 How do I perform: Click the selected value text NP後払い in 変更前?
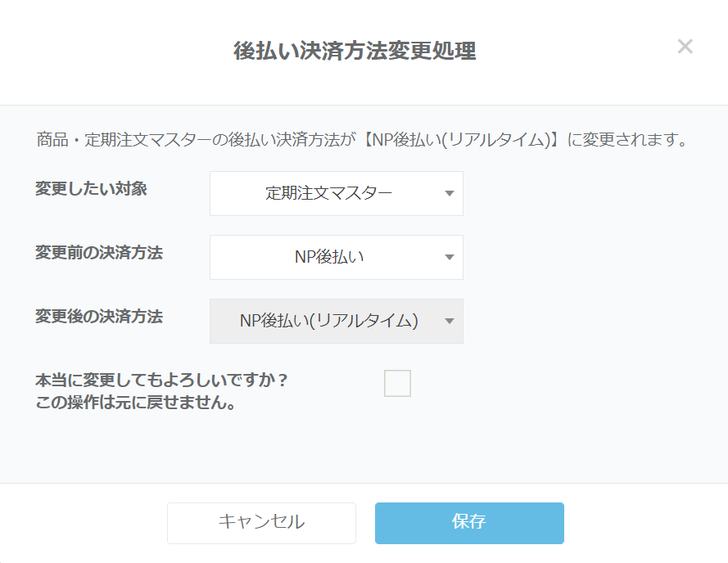coord(328,257)
